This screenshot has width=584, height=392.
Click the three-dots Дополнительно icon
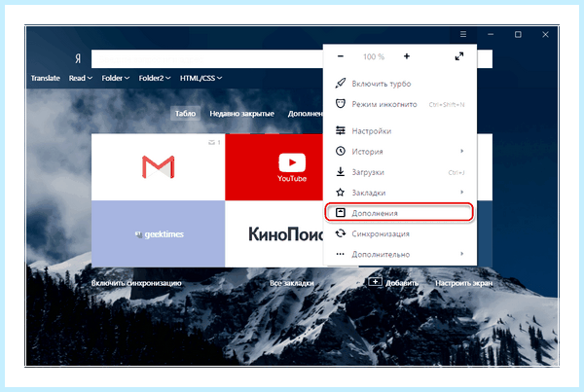(x=340, y=254)
